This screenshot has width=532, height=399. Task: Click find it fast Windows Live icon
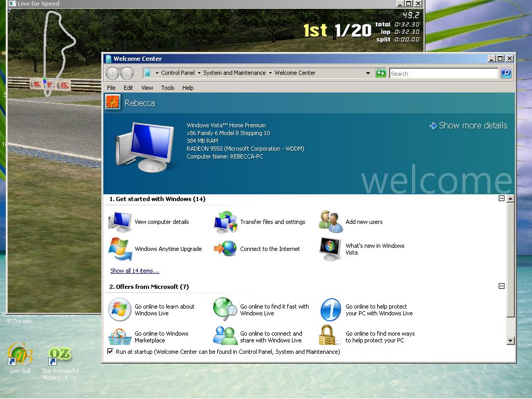pos(225,309)
